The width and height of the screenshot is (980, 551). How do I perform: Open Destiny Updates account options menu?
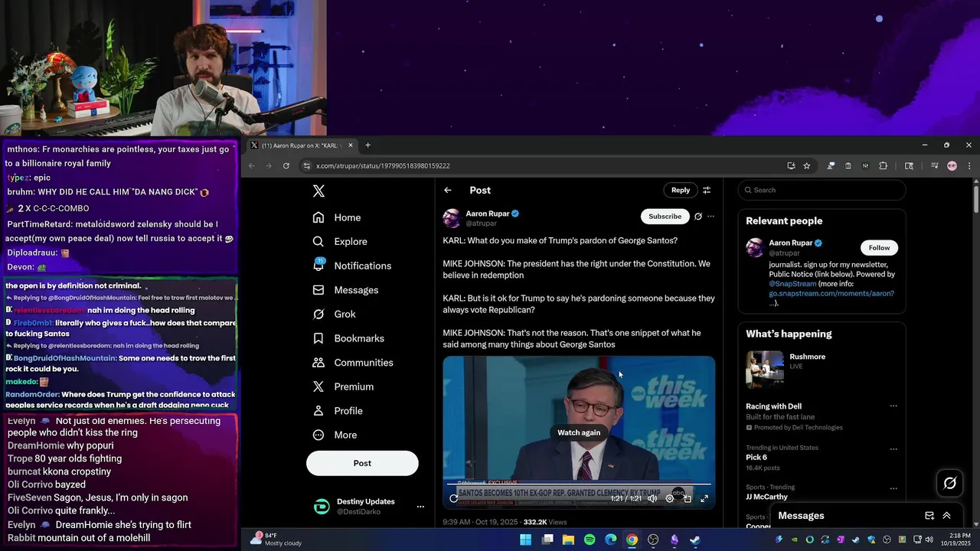tap(420, 507)
